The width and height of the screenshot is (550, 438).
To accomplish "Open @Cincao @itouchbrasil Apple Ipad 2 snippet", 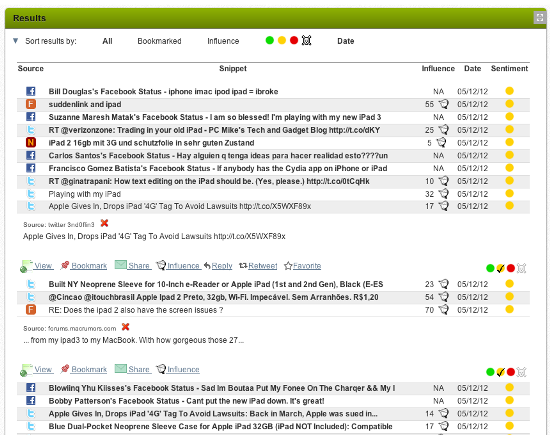I will click(213, 297).
